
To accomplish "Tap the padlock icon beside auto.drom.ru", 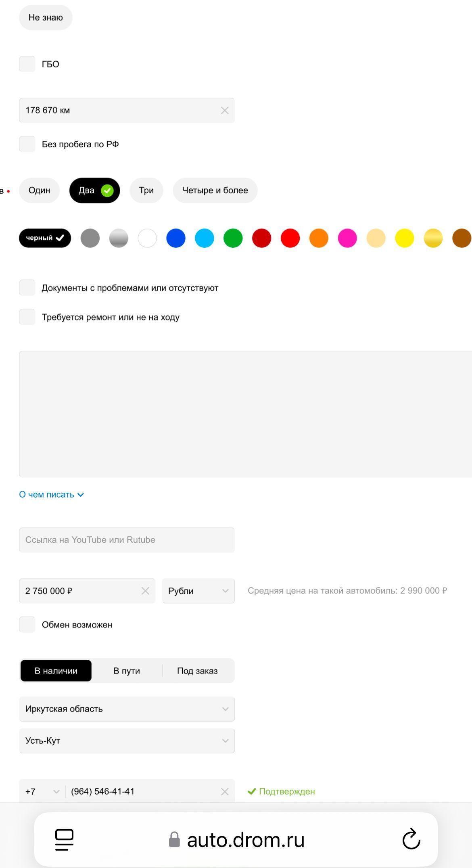I will (174, 840).
